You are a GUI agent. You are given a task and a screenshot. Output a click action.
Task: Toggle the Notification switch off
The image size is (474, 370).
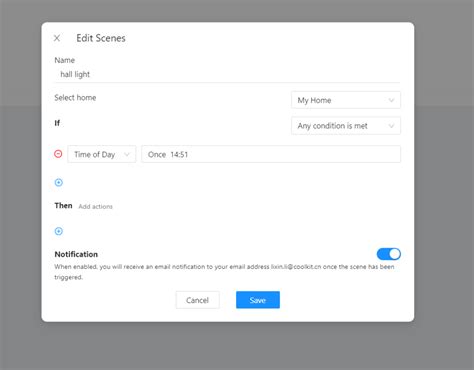(389, 254)
